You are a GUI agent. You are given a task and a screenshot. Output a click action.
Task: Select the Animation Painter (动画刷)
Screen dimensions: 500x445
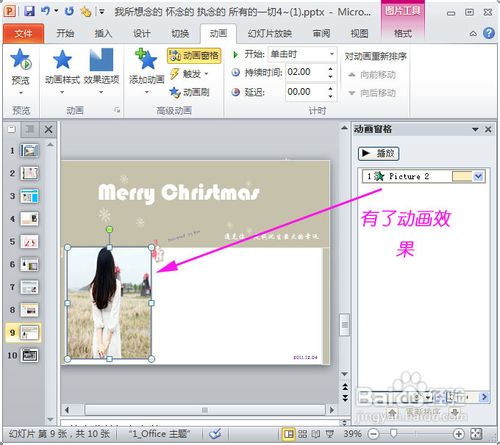tap(190, 92)
